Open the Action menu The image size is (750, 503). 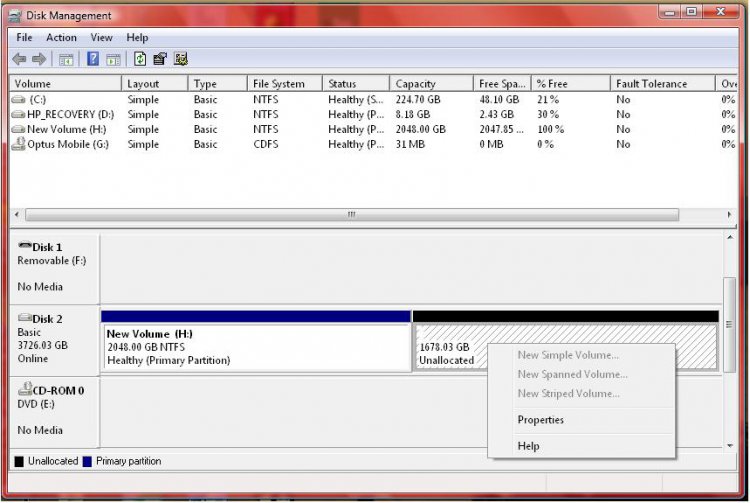click(x=61, y=37)
